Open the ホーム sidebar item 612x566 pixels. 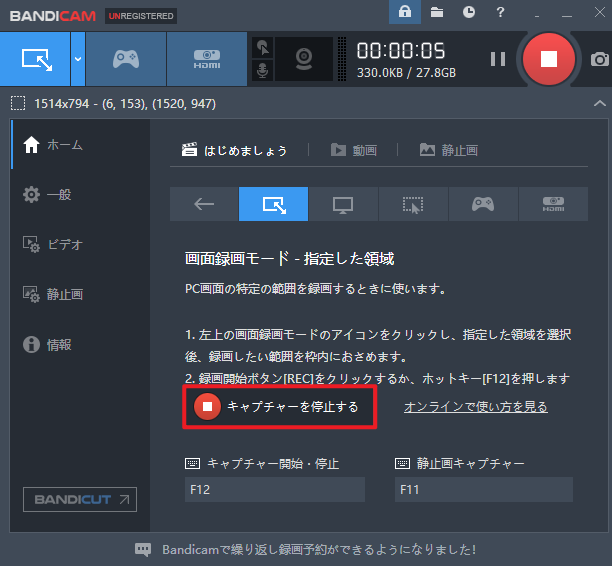point(80,144)
